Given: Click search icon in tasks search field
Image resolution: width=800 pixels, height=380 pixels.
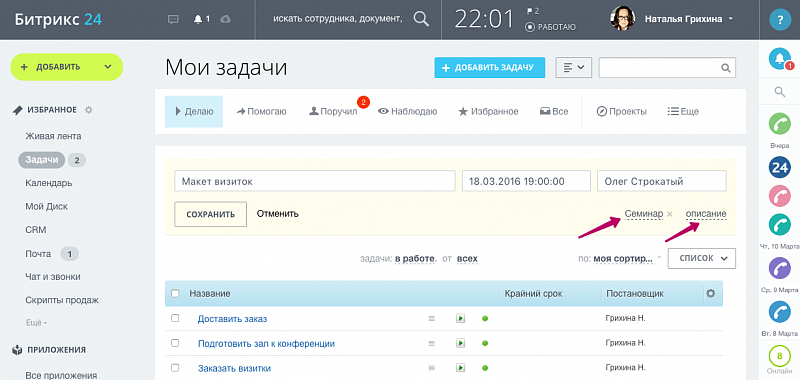Looking at the screenshot, I should click(x=726, y=68).
